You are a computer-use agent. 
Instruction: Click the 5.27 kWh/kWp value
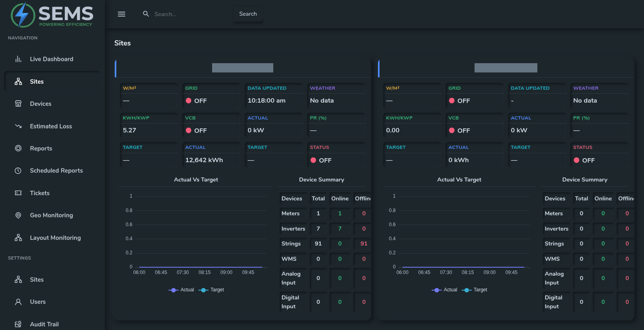pyautogui.click(x=130, y=130)
